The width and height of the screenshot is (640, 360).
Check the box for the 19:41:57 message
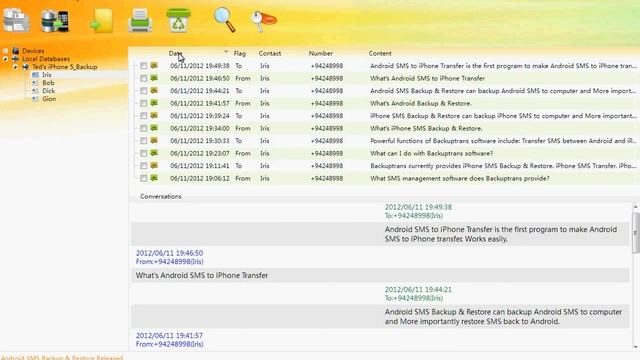click(x=144, y=103)
